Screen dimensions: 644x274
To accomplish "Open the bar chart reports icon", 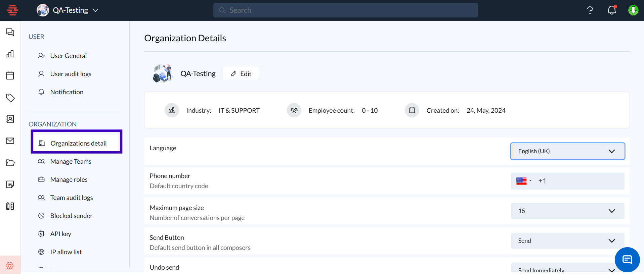I will tap(10, 54).
